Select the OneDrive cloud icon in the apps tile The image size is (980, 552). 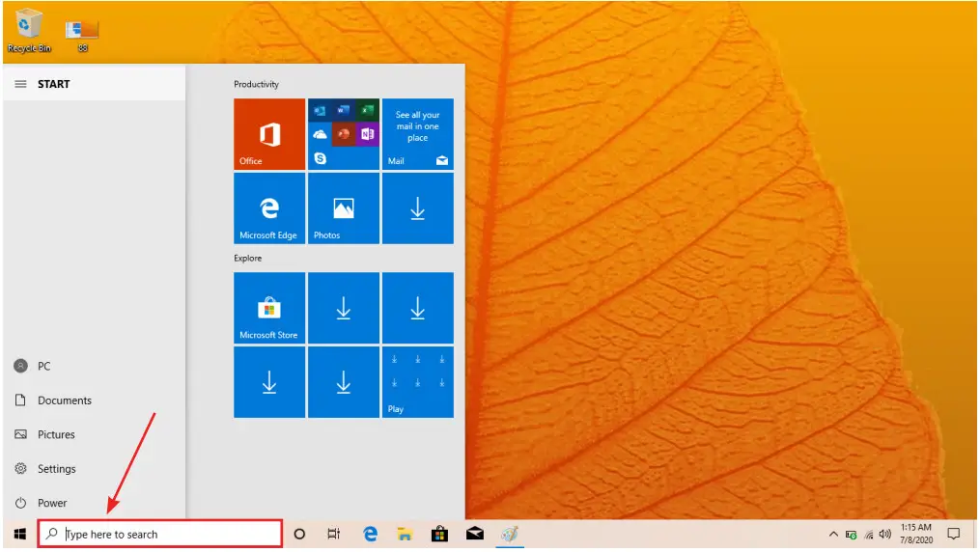point(320,134)
